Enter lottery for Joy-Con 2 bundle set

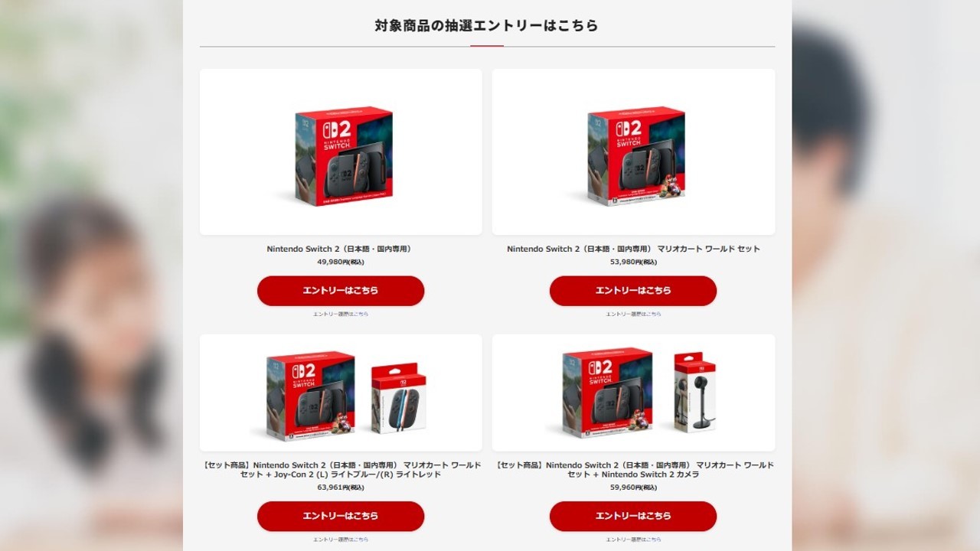click(341, 516)
